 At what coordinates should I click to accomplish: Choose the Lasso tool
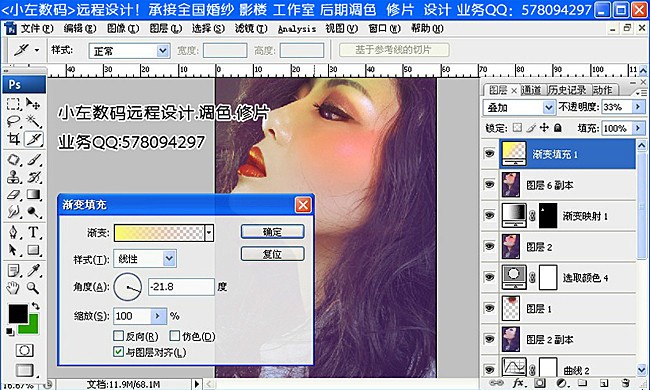(x=13, y=121)
